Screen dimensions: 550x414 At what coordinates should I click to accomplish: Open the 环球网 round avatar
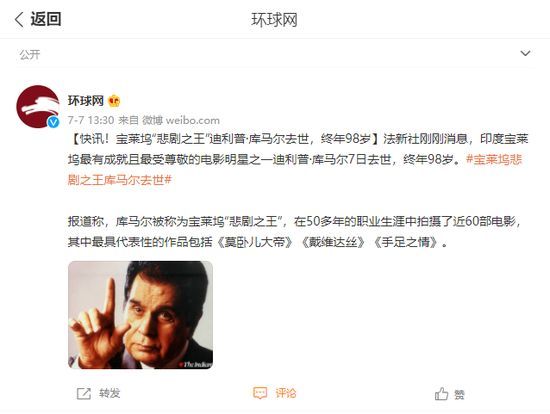38,107
